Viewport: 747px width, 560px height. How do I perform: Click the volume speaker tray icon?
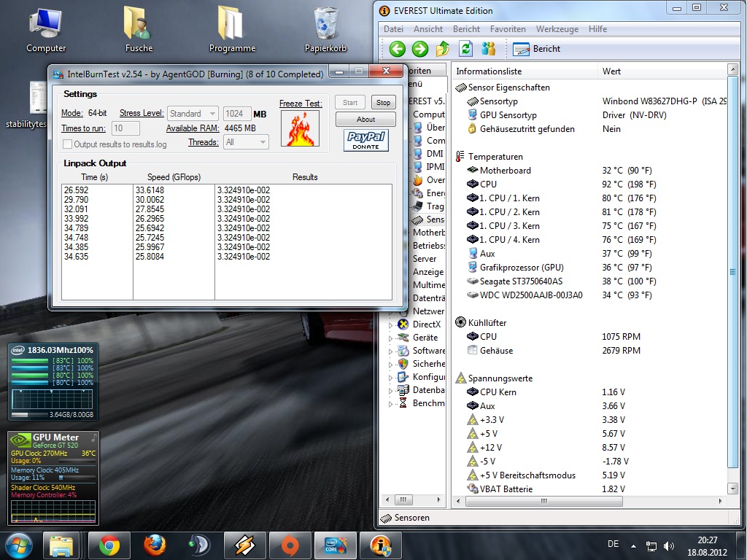(x=668, y=545)
